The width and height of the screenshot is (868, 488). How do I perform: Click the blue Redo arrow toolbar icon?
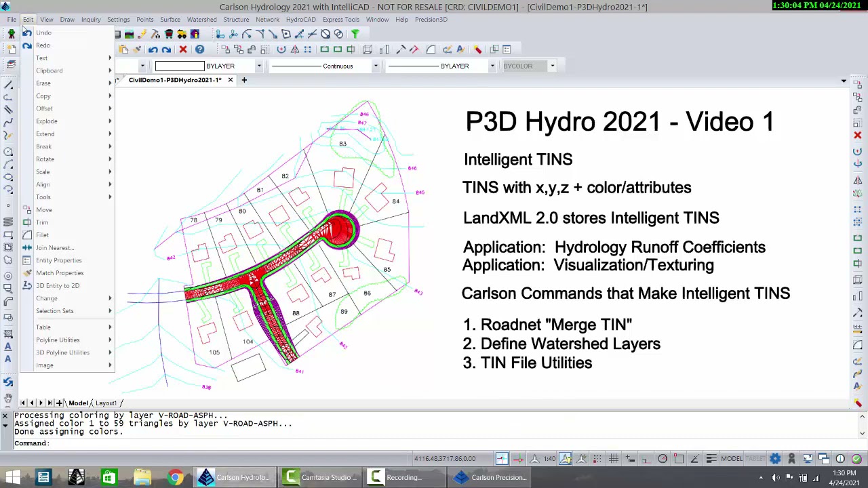tap(167, 49)
